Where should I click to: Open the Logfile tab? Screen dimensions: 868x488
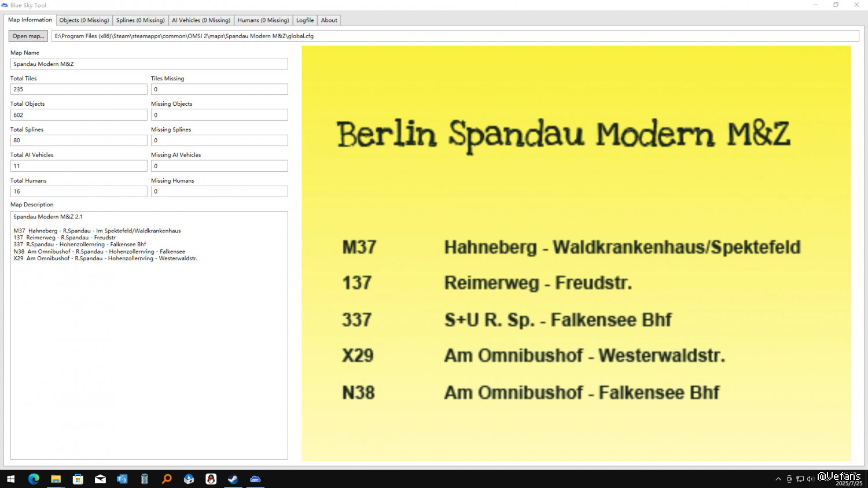coord(305,20)
